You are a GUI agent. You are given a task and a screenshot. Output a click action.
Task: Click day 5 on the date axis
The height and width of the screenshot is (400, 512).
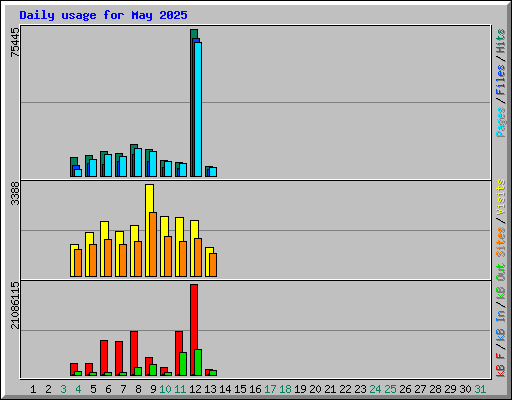pyautogui.click(x=93, y=389)
